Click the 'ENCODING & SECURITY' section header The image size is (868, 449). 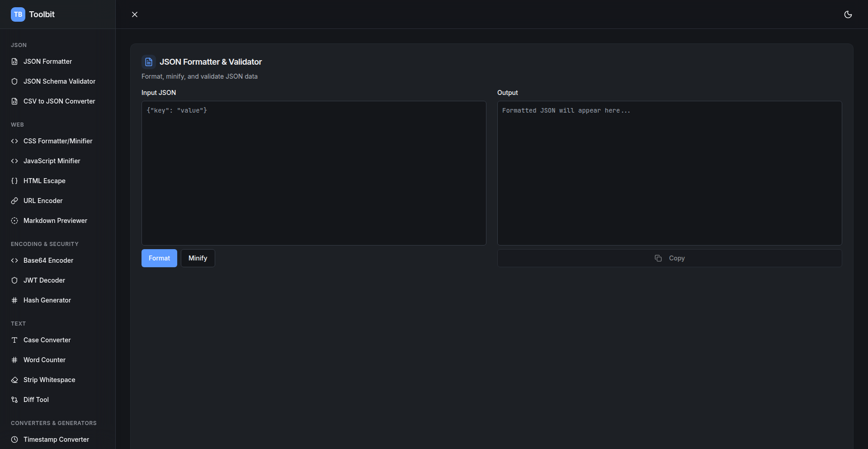coord(45,244)
